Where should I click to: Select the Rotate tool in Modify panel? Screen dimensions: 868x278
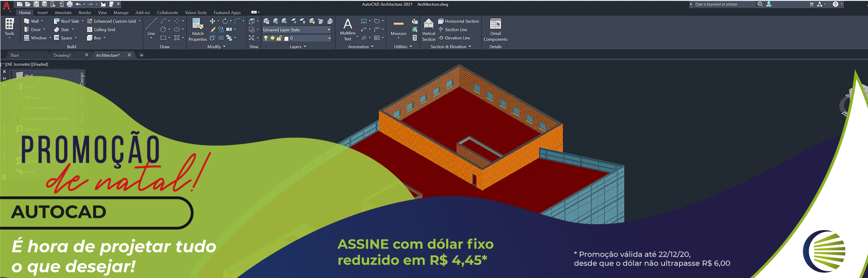225,21
